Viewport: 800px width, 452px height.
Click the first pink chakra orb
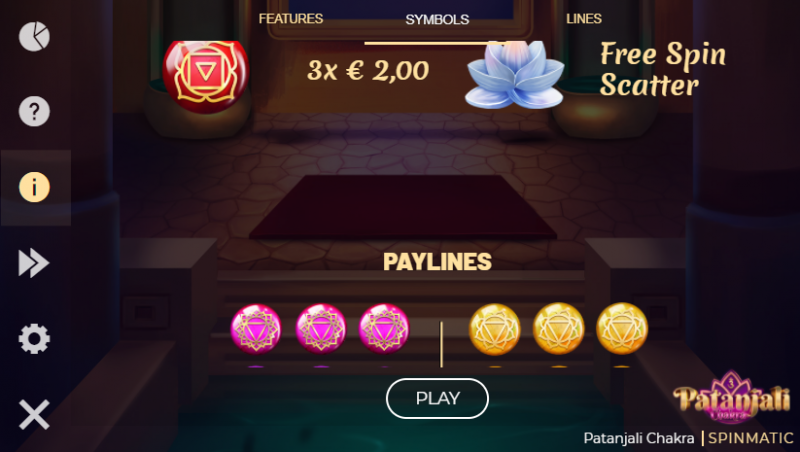click(256, 329)
